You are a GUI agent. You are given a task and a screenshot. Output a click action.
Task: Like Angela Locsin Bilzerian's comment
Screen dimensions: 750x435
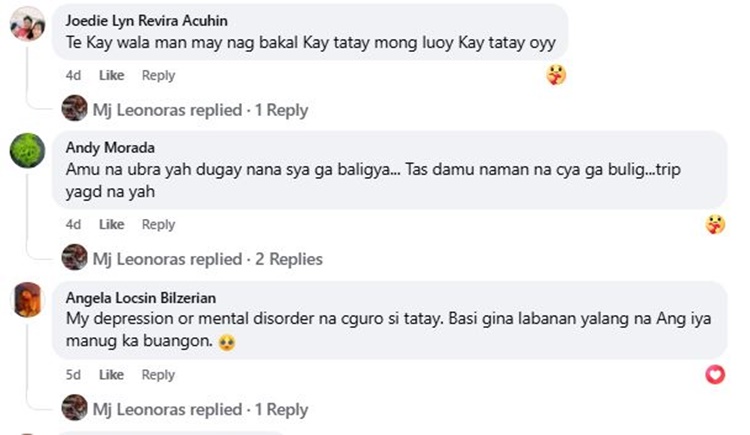pyautogui.click(x=111, y=375)
